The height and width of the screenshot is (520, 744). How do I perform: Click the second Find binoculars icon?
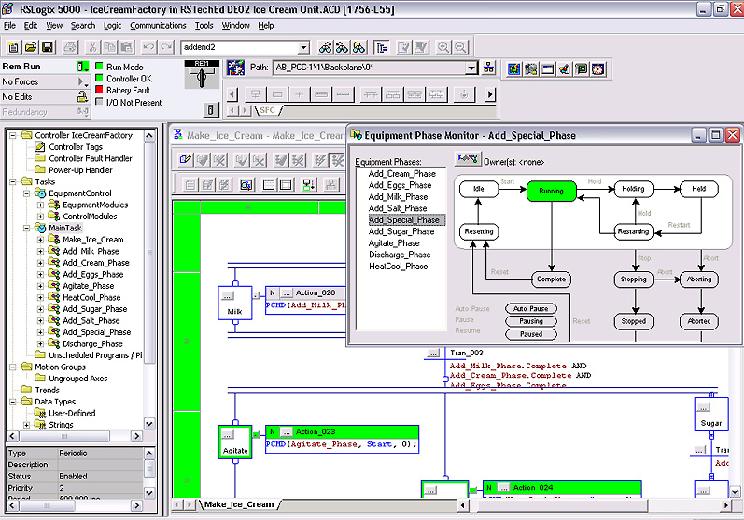(x=342, y=47)
